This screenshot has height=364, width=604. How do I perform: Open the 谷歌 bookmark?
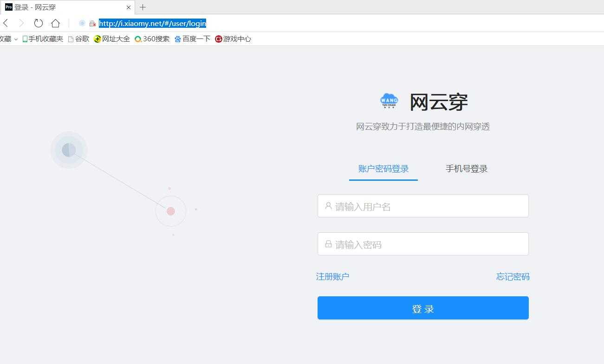[78, 39]
